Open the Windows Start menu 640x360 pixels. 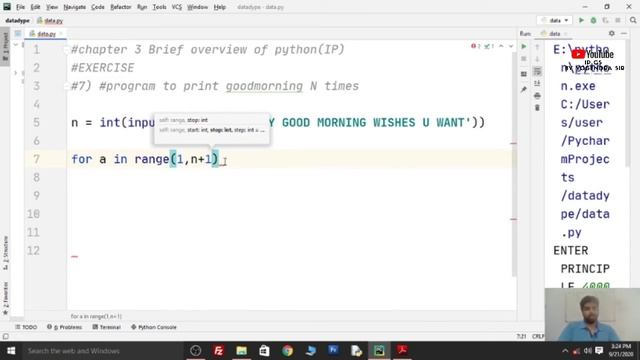pos(11,351)
